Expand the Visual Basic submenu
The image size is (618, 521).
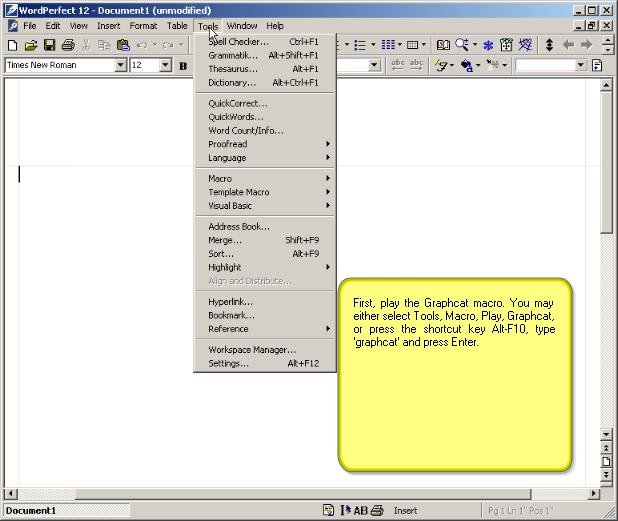click(x=265, y=206)
